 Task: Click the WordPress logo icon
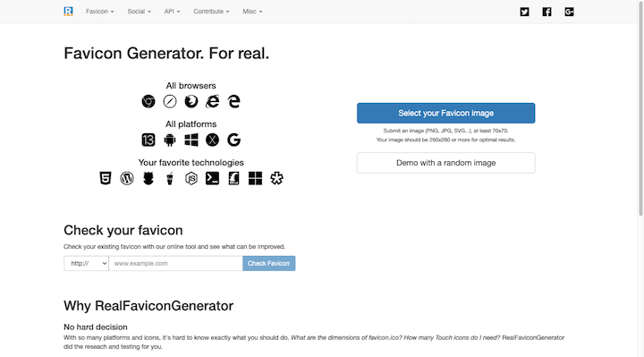[127, 178]
